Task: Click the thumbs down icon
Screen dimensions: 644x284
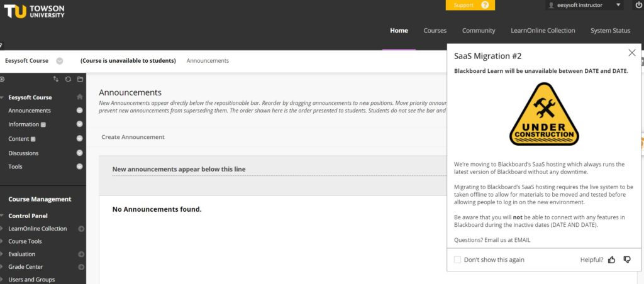Action: click(x=627, y=259)
